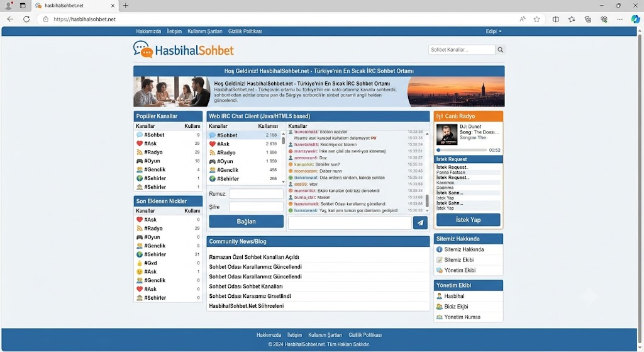Click the Bağlan connect button
Viewport: 644px width, 352px height.
click(246, 221)
